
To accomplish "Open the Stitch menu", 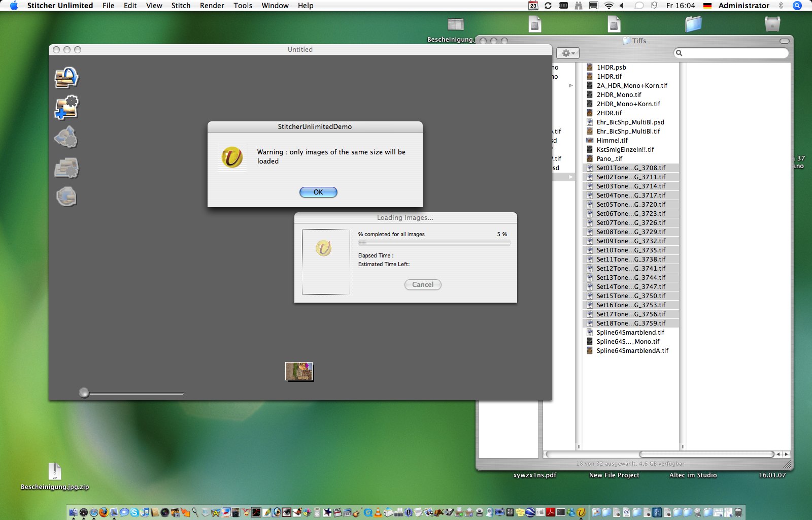I will click(x=181, y=6).
